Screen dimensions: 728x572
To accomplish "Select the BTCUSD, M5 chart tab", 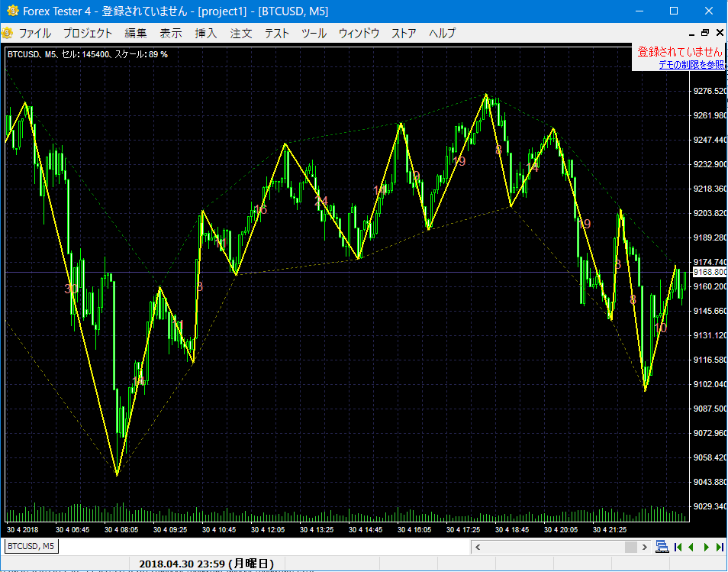I will coord(31,546).
